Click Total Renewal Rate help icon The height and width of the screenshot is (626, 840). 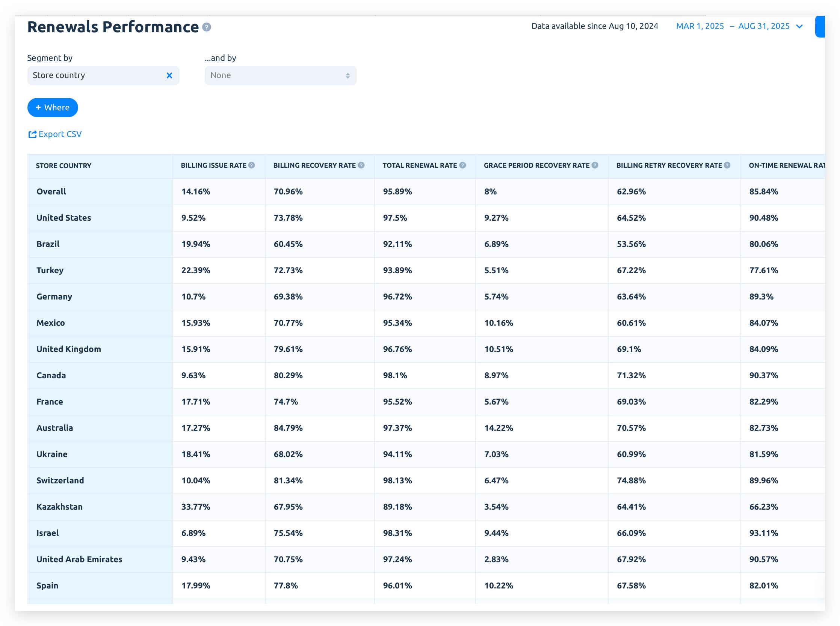pos(462,165)
